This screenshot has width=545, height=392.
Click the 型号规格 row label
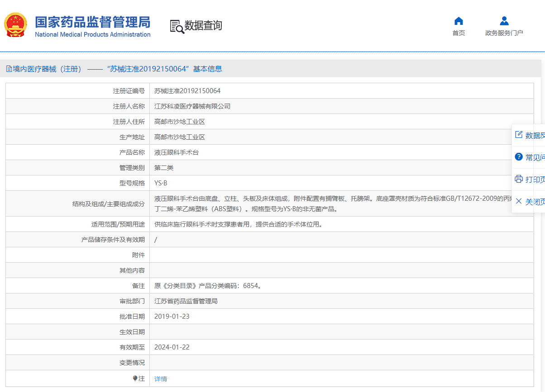click(132, 183)
